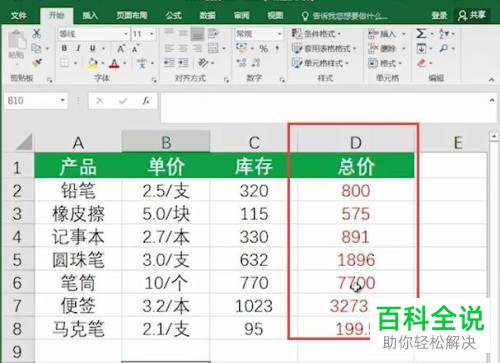The image size is (500, 363).
Task: Open the font name dropdown (等线)
Action: [x=126, y=34]
